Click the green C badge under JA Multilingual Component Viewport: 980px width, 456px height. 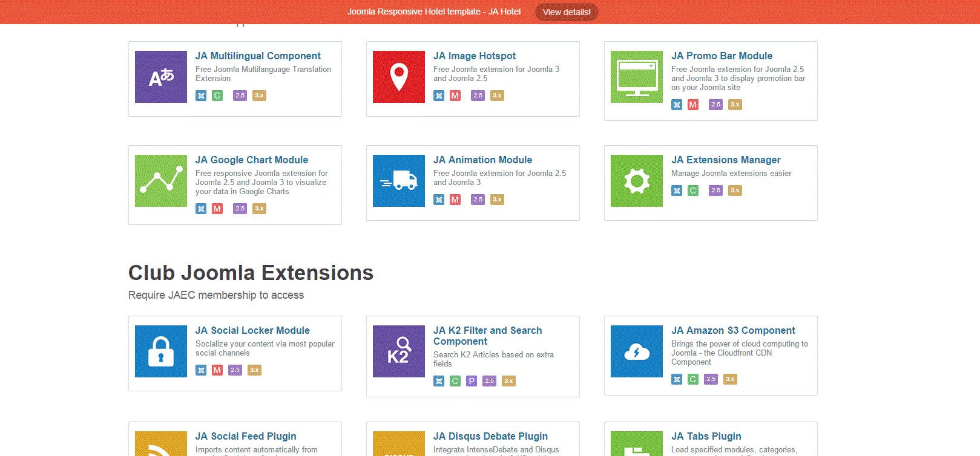[x=217, y=96]
